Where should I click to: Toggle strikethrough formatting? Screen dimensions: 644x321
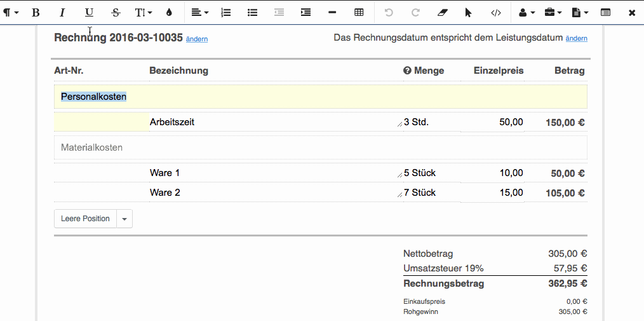pos(116,13)
